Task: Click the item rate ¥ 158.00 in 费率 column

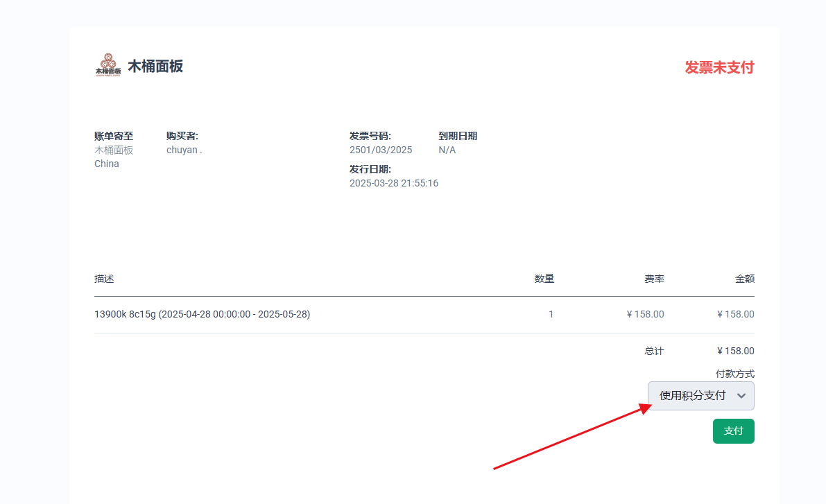Action: click(645, 314)
